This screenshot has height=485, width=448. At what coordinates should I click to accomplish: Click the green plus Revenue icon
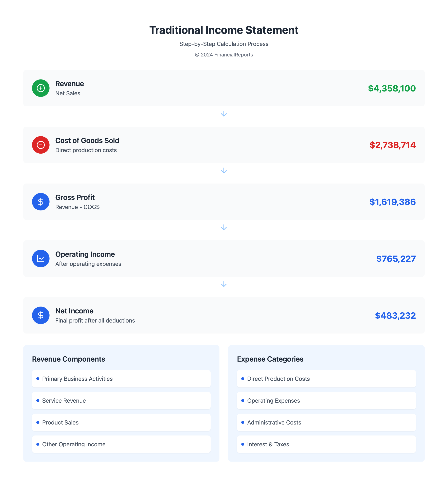(41, 88)
